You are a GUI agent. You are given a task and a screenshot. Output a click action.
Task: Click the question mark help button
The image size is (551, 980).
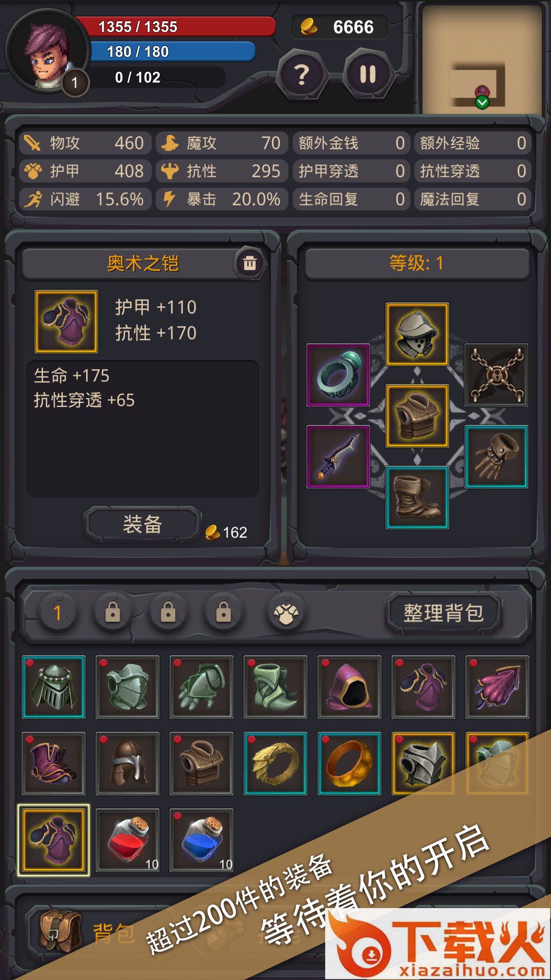click(302, 75)
